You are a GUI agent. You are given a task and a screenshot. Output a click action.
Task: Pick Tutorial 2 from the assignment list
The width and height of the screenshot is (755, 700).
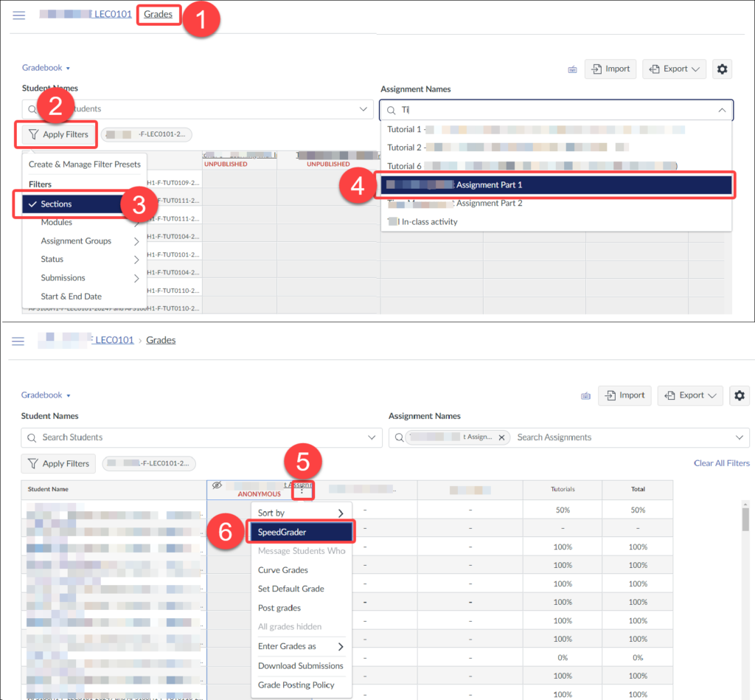(x=556, y=148)
